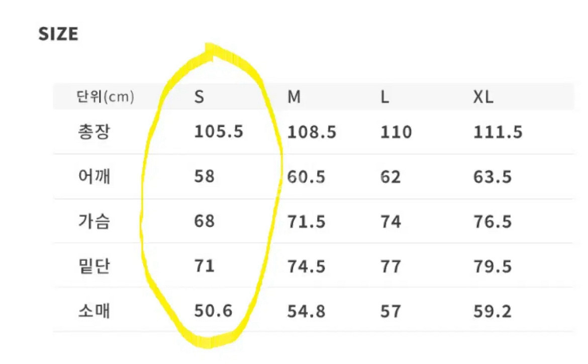Select the M size column header
588x364 pixels.
(x=294, y=97)
